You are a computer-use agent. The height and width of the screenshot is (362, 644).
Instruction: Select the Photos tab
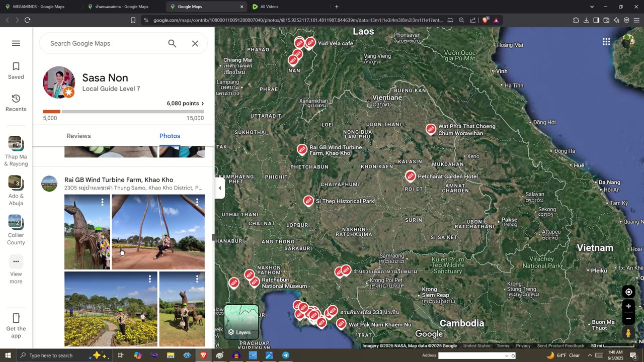coord(170,136)
